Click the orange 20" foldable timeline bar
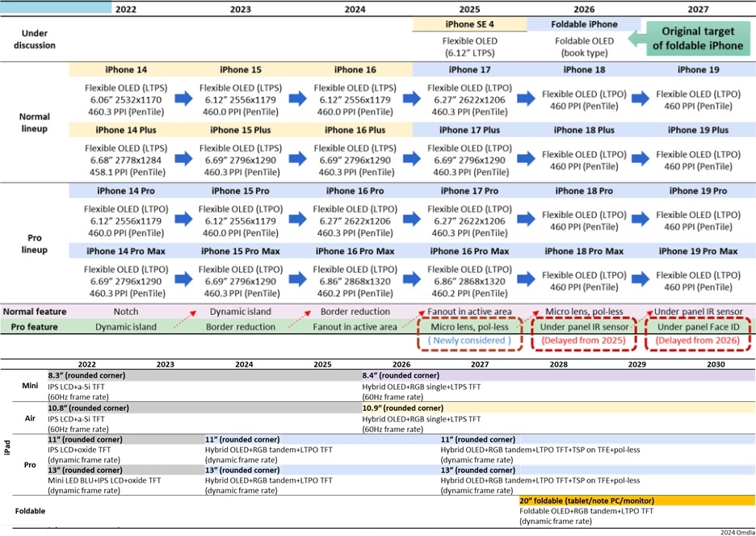The width and height of the screenshot is (756, 536). [x=636, y=500]
